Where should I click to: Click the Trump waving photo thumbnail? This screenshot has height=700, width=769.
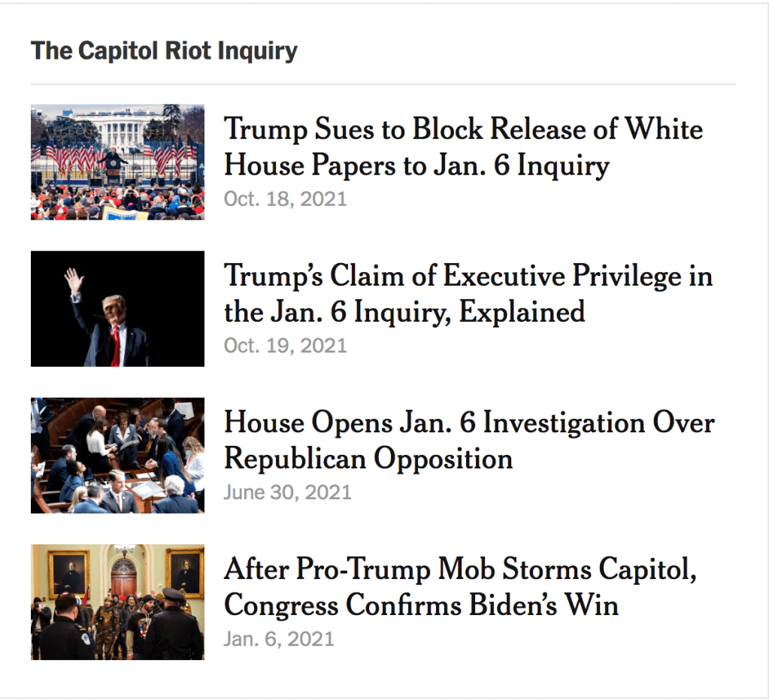tap(117, 308)
